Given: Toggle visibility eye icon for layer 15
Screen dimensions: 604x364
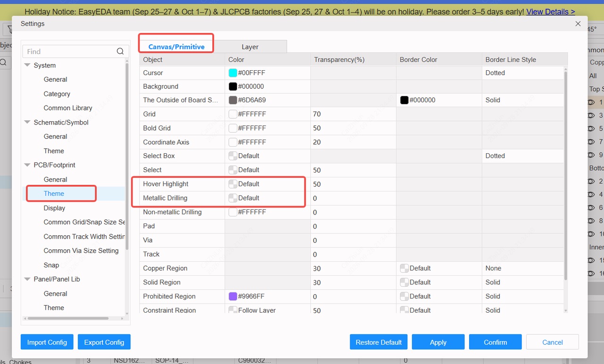Looking at the screenshot, I should pyautogui.click(x=591, y=260).
